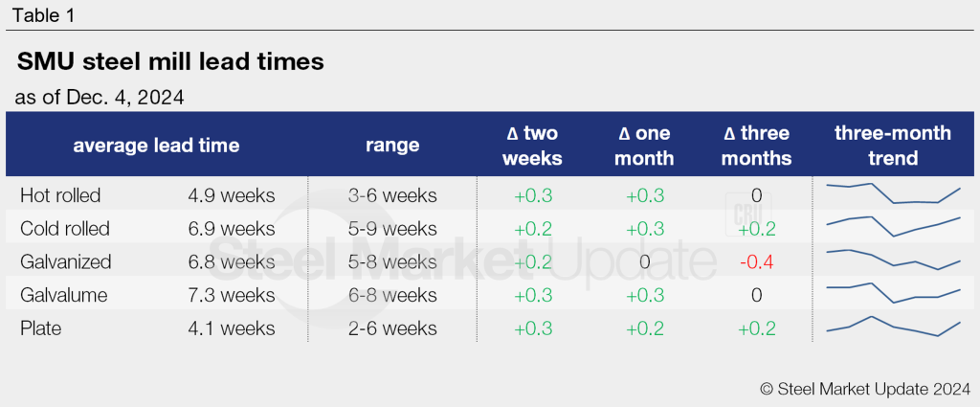Screen dimensions: 980x407
Task: Click the 7.3 weeks Galvalume lead time
Action: (232, 295)
